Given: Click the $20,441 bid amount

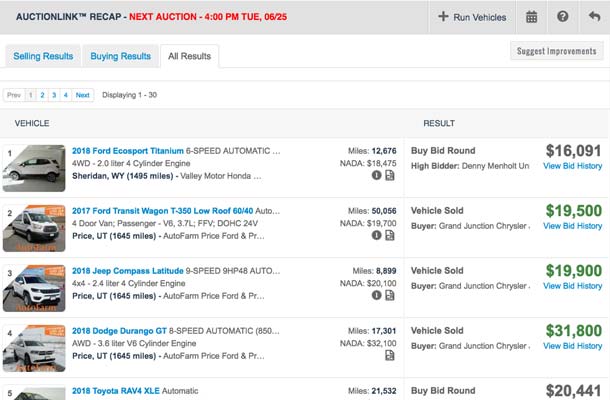Looking at the screenshot, I should click(573, 391).
